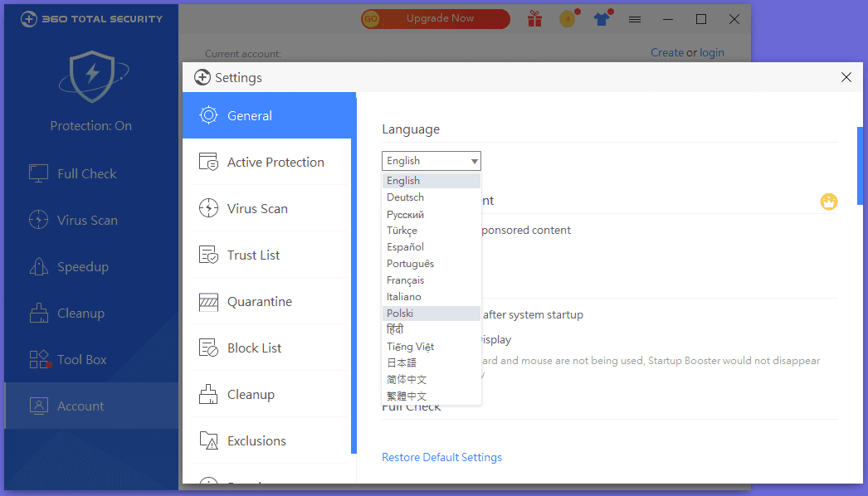868x496 pixels.
Task: Open the gift box icon in title bar
Action: pyautogui.click(x=534, y=19)
